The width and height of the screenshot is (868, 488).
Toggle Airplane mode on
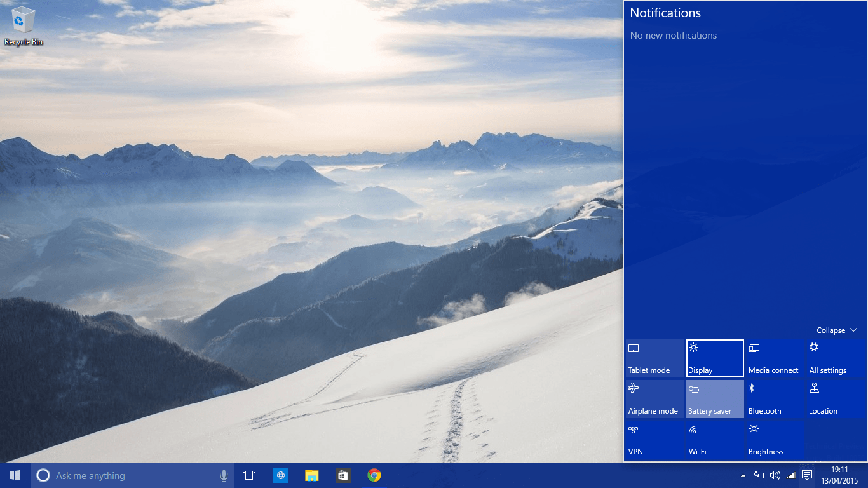[x=654, y=399]
